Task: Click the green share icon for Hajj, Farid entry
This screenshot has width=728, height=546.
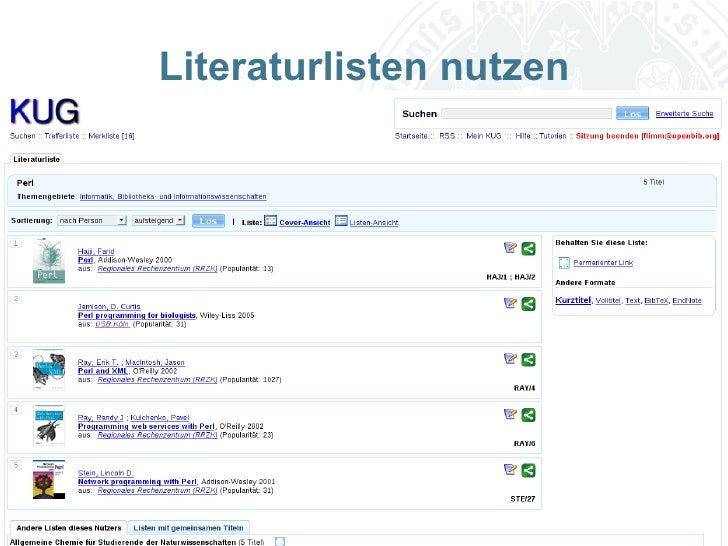Action: click(528, 248)
